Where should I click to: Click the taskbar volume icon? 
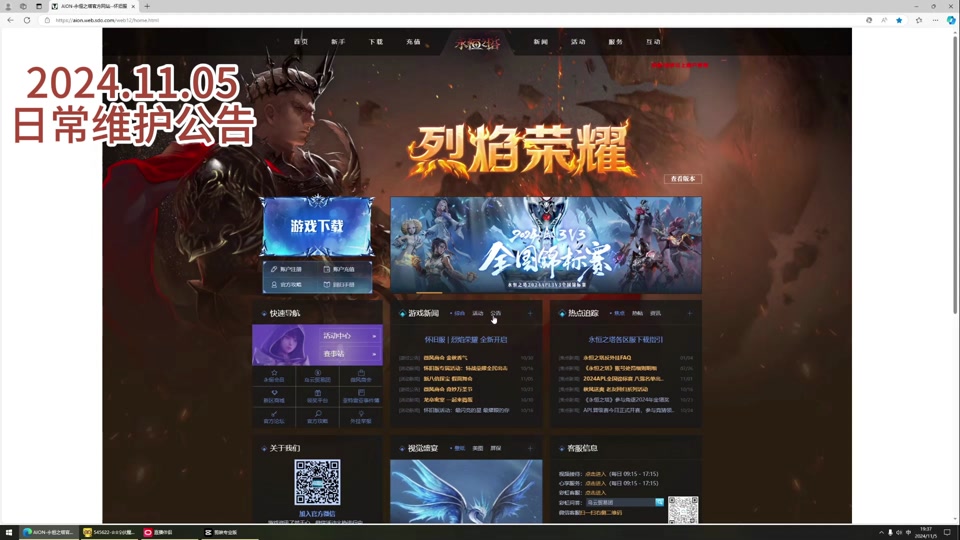click(899, 533)
